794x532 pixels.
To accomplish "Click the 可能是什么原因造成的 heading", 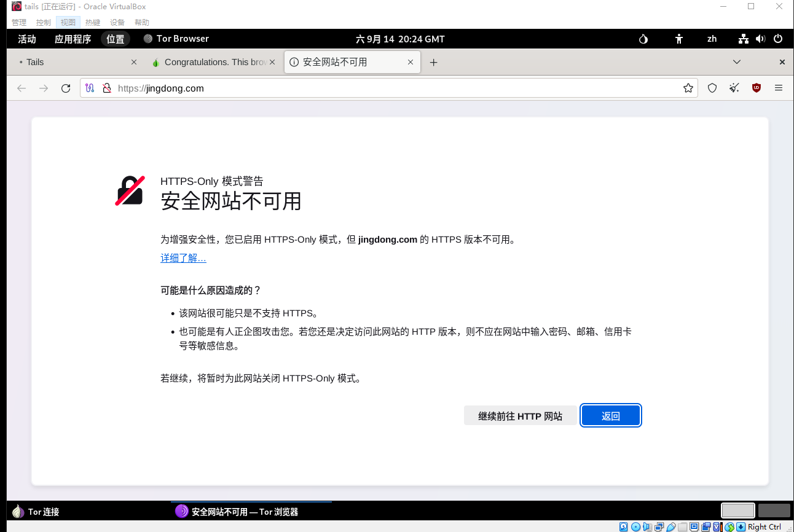I will coord(211,290).
